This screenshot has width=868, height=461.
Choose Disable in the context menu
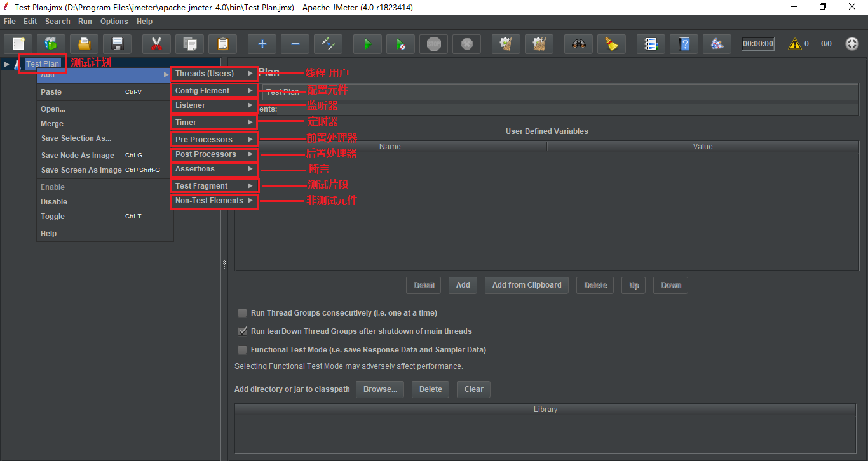(x=105, y=202)
